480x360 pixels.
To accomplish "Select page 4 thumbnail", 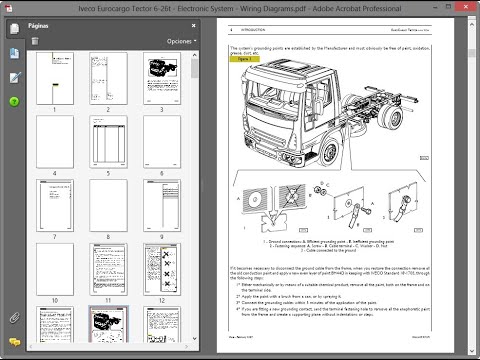I will point(55,142).
